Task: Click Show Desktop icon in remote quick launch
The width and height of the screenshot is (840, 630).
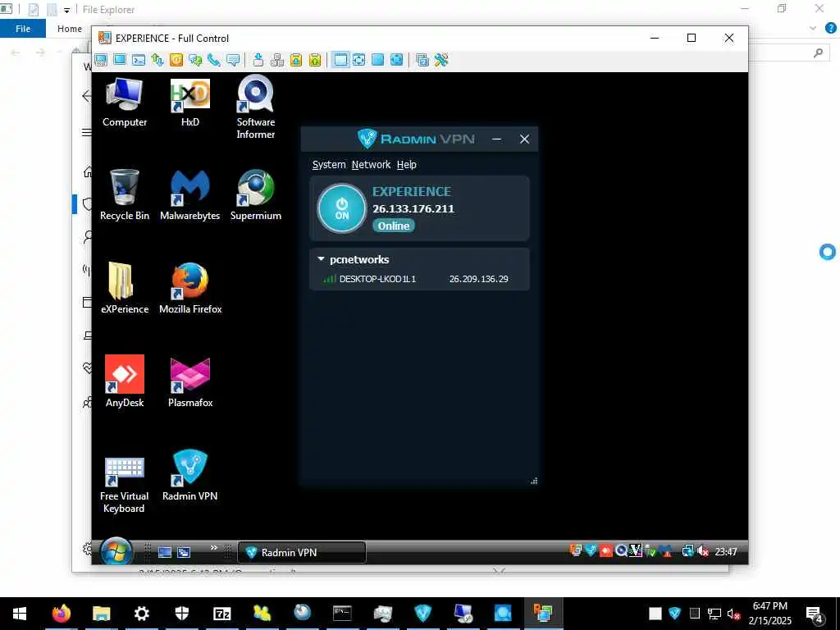Action: coord(165,552)
